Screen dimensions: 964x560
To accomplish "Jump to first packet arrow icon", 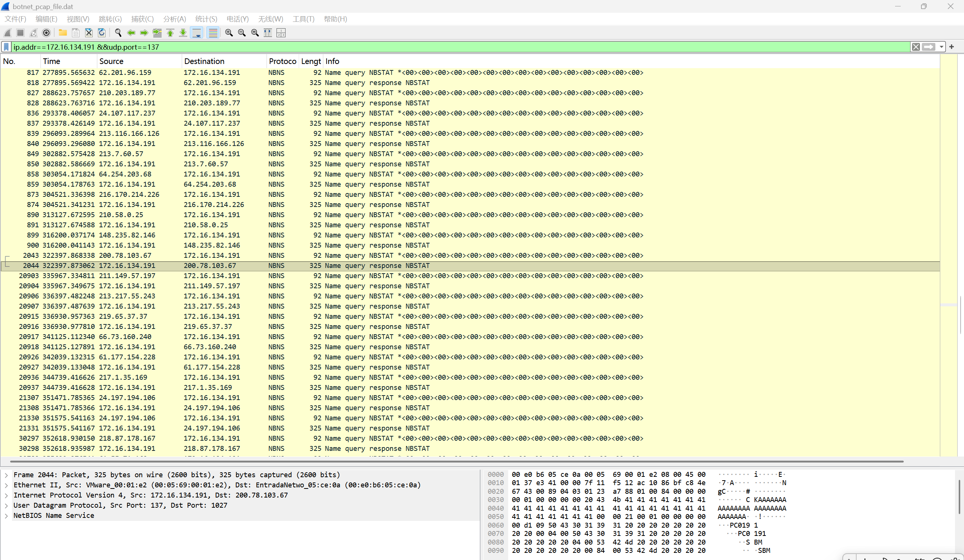I will pyautogui.click(x=170, y=33).
